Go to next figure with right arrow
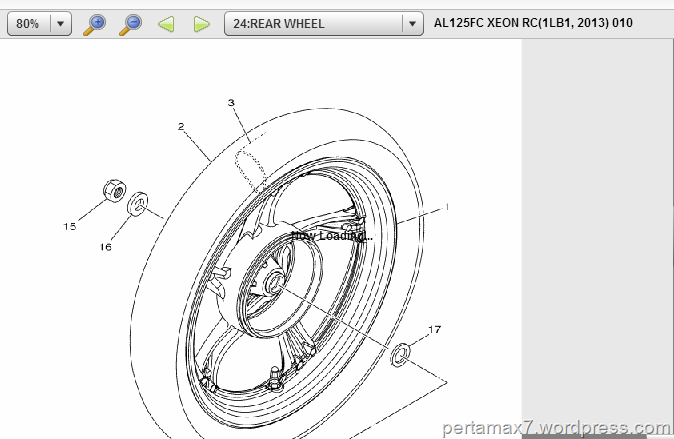This screenshot has height=439, width=674. (x=201, y=24)
